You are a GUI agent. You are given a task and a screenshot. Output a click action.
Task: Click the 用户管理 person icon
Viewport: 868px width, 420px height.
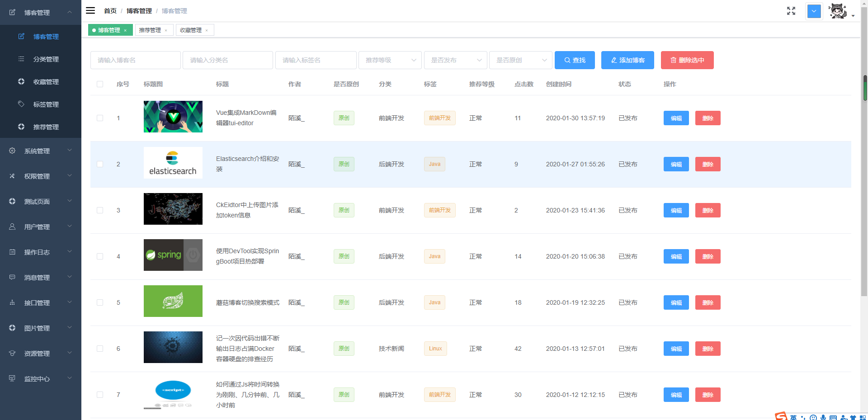[12, 227]
